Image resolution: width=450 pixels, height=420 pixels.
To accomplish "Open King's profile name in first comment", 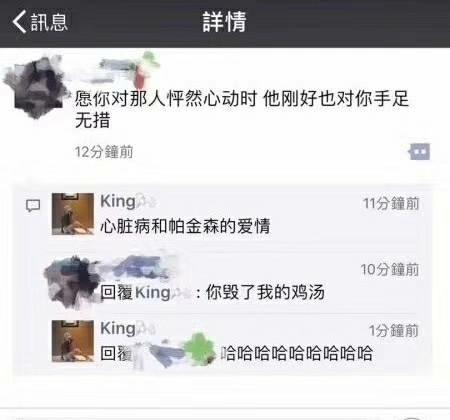I will (x=118, y=201).
